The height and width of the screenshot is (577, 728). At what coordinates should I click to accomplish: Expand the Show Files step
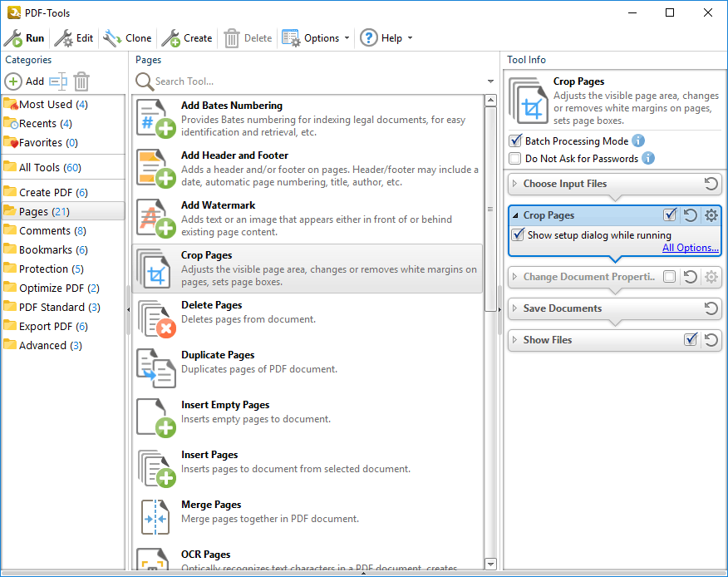[514, 339]
